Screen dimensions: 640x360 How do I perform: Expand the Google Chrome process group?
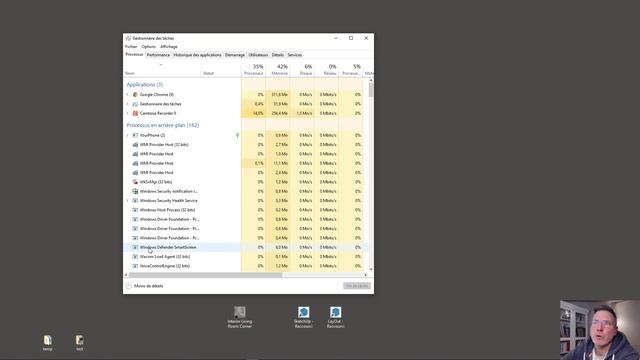[x=127, y=95]
